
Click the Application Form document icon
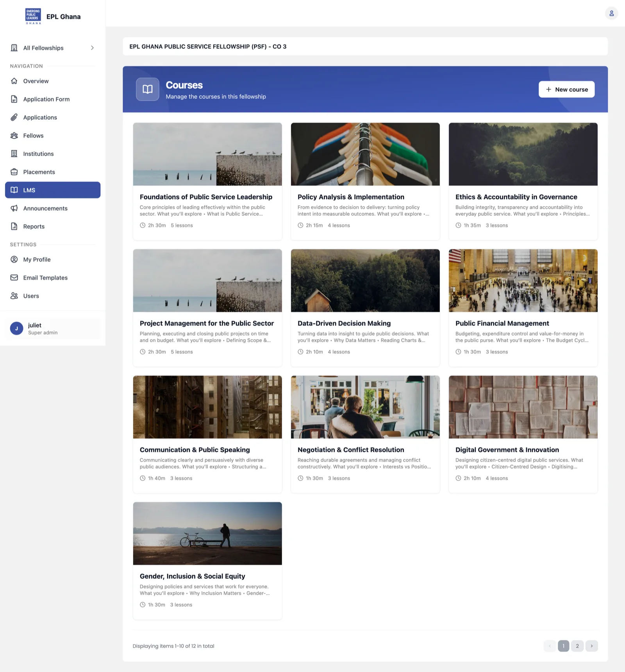pyautogui.click(x=14, y=99)
